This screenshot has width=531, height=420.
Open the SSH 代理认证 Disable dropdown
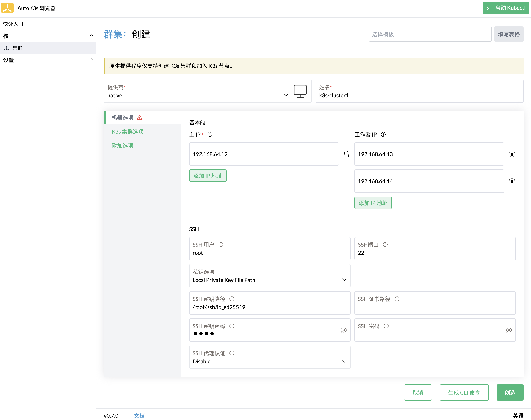[270, 357]
